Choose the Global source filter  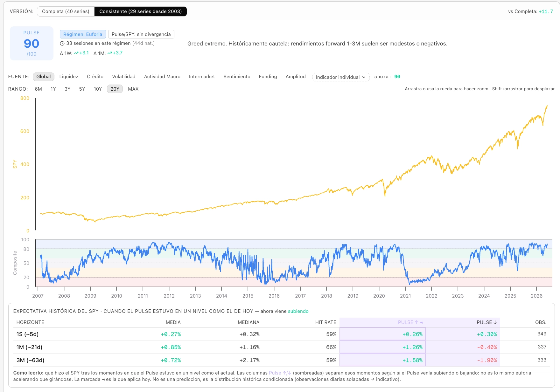[x=44, y=77]
